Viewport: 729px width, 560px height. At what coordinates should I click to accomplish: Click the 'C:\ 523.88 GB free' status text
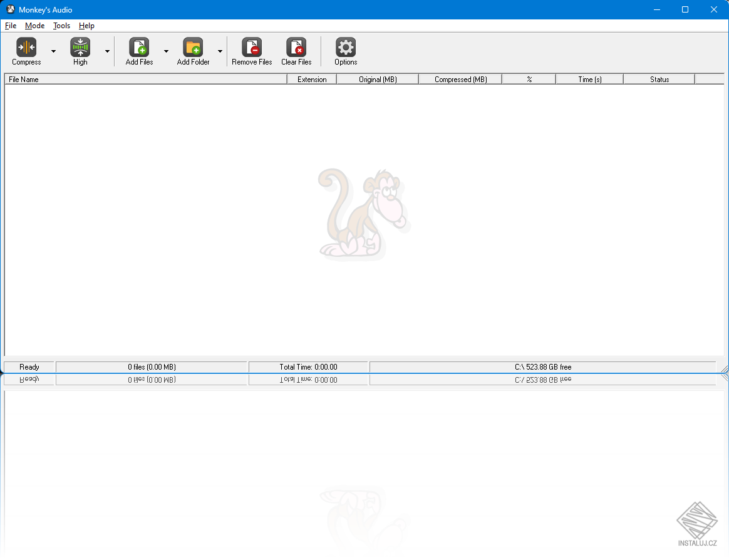[543, 367]
